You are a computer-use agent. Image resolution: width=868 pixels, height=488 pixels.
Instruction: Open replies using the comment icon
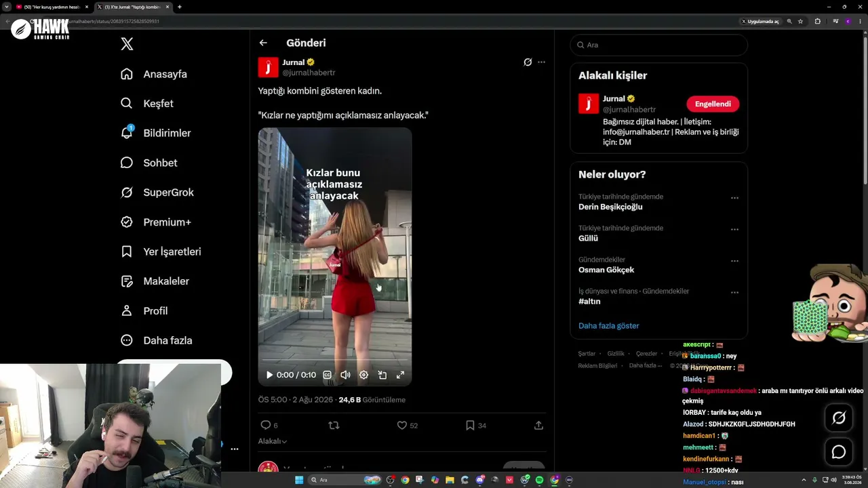coord(266,425)
